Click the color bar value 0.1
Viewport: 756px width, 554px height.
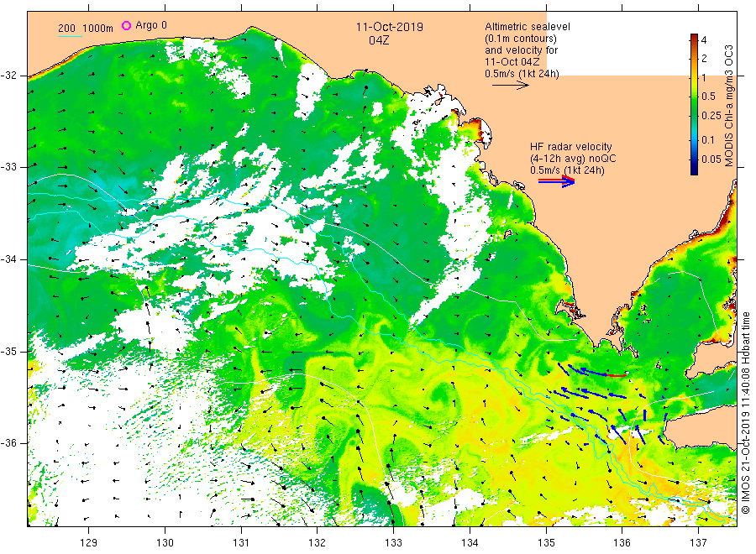point(708,140)
